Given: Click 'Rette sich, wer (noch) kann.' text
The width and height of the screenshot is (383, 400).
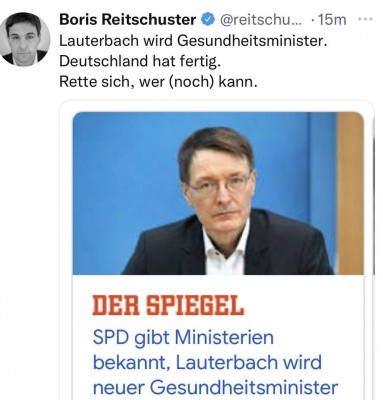Looking at the screenshot, I should point(158,82).
